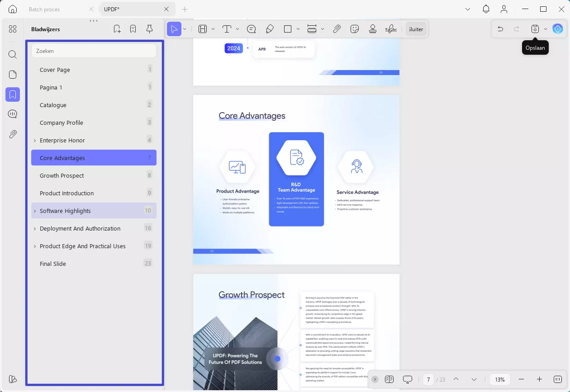Undo the last action
The height and width of the screenshot is (392, 570).
point(500,29)
